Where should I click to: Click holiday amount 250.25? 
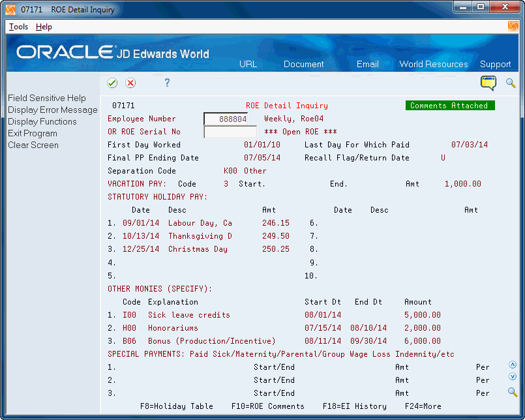tap(276, 249)
